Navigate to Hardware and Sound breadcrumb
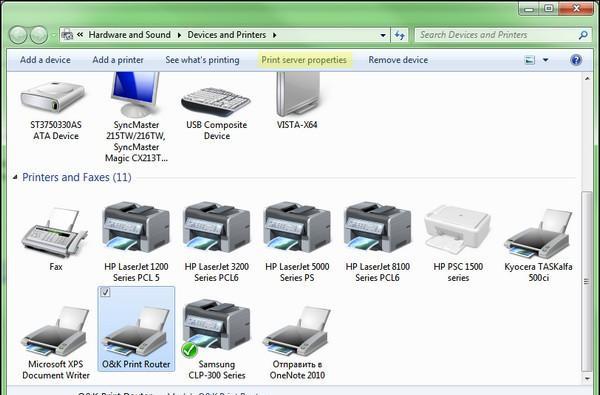Viewport: 600px width, 395px height. pos(130,35)
